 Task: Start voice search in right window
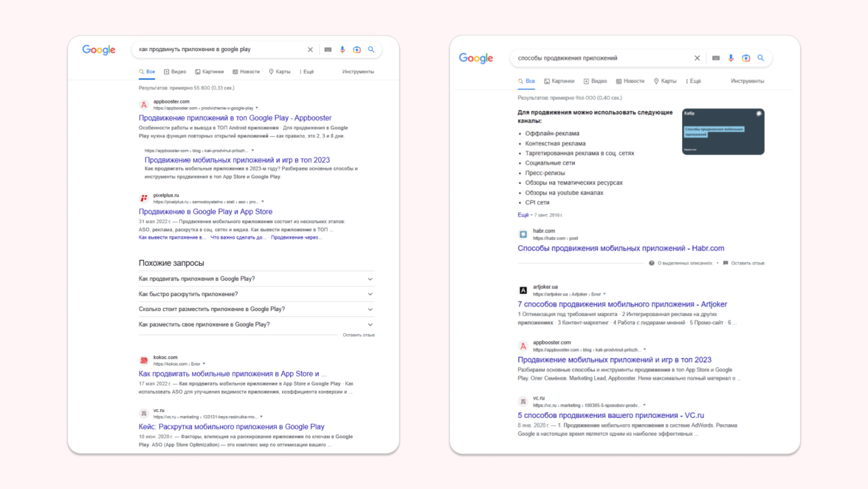coord(731,58)
